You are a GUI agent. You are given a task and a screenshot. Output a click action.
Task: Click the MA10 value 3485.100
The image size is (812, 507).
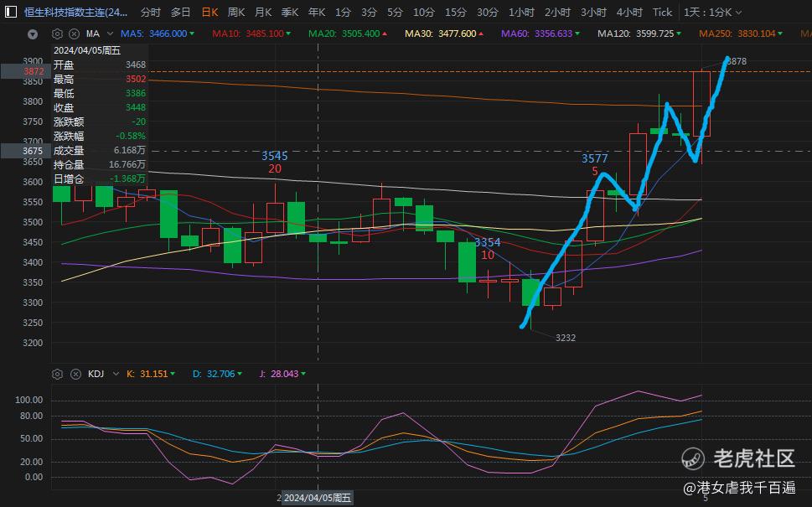[x=265, y=34]
